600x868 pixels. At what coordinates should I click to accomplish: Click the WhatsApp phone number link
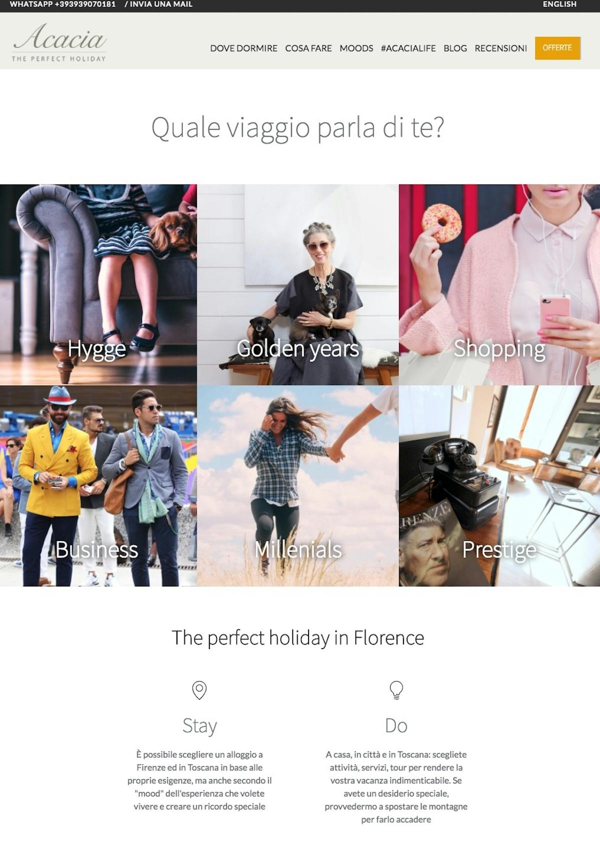[x=62, y=4]
